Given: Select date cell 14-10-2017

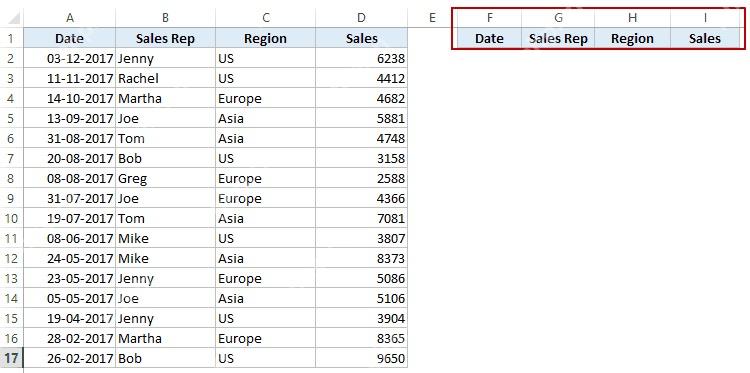Looking at the screenshot, I should tap(70, 98).
